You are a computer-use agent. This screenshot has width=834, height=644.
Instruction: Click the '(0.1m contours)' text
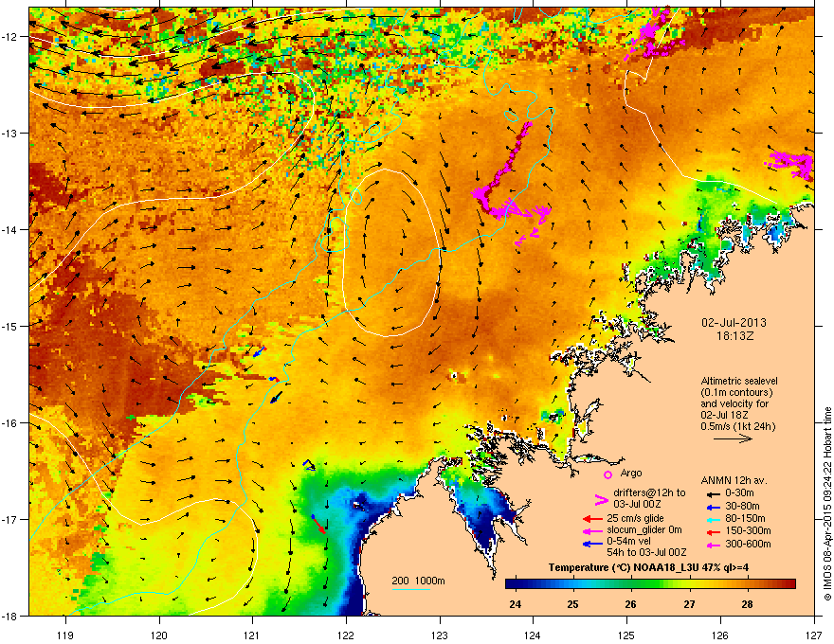[736, 393]
